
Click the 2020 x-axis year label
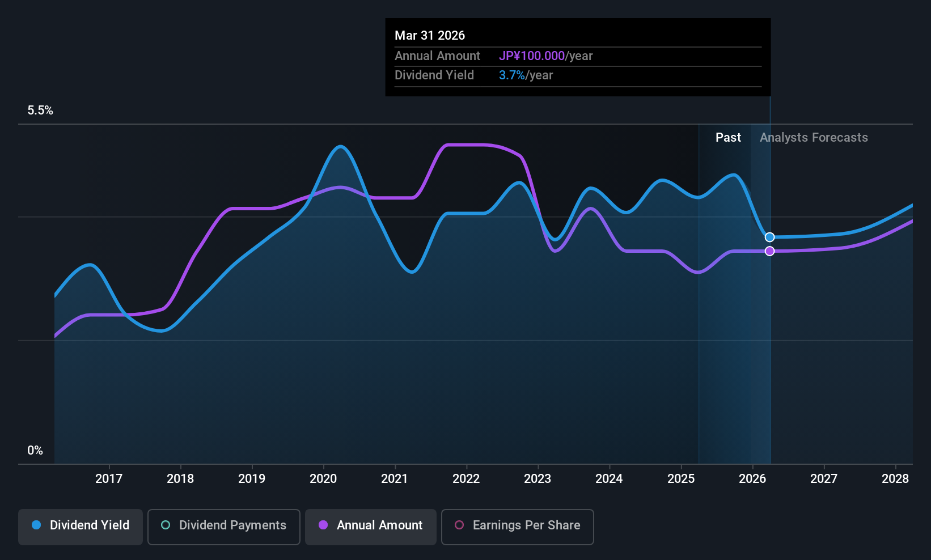[x=323, y=479]
